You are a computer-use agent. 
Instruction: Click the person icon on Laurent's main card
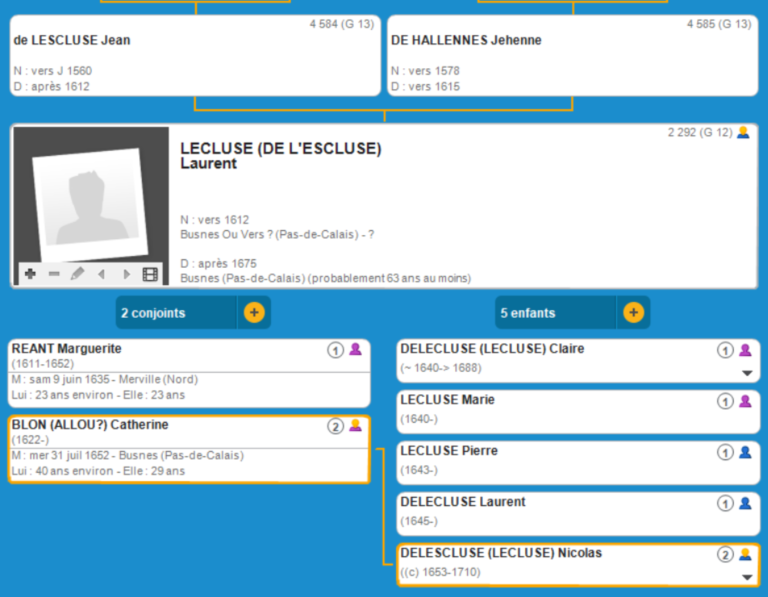[743, 133]
